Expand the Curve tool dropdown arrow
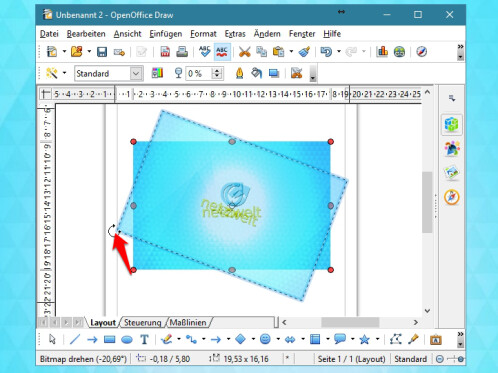Viewport: 498px width, 373px height. tap(179, 340)
